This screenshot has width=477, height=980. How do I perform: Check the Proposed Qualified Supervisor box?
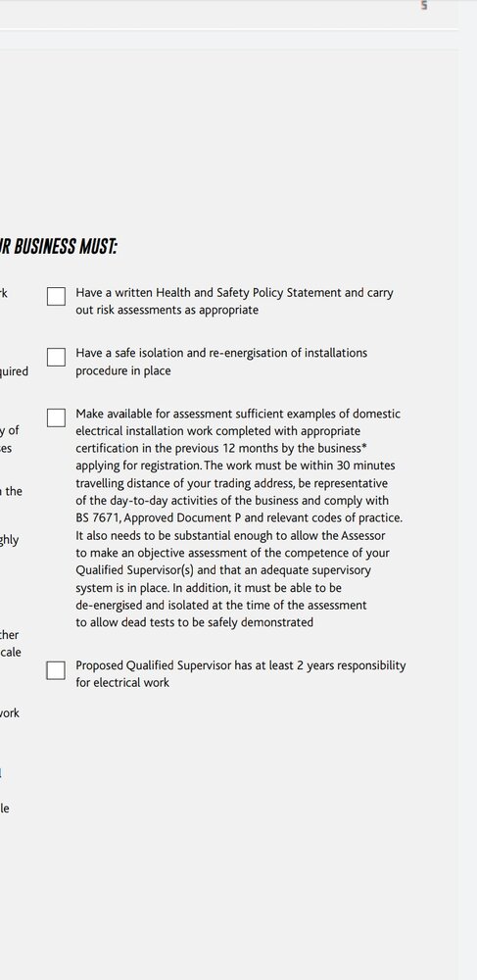coord(56,670)
